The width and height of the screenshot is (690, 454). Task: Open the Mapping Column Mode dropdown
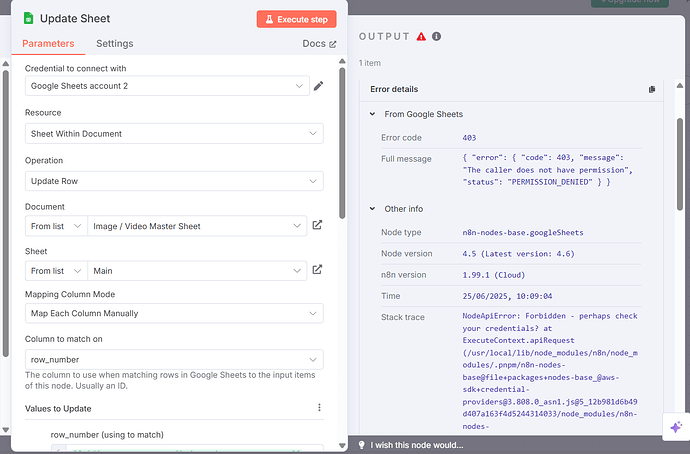(174, 314)
